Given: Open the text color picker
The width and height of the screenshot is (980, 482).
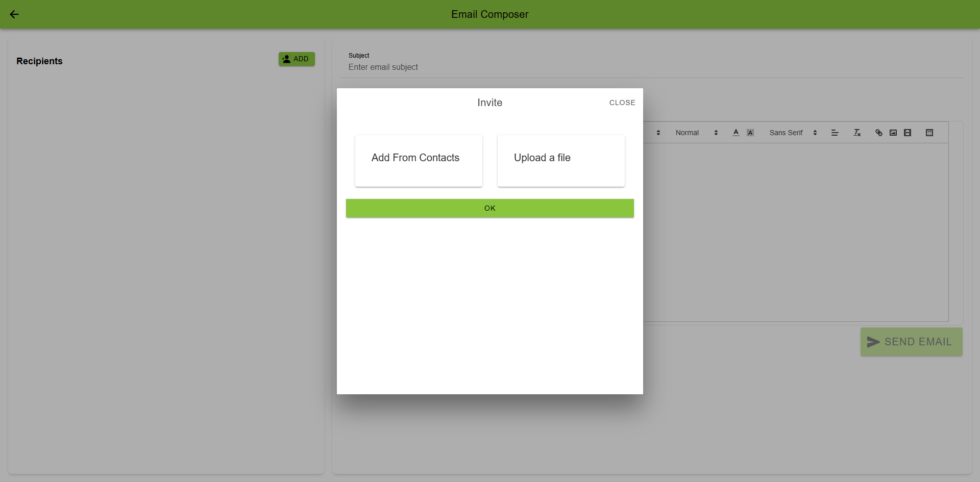Looking at the screenshot, I should [736, 133].
